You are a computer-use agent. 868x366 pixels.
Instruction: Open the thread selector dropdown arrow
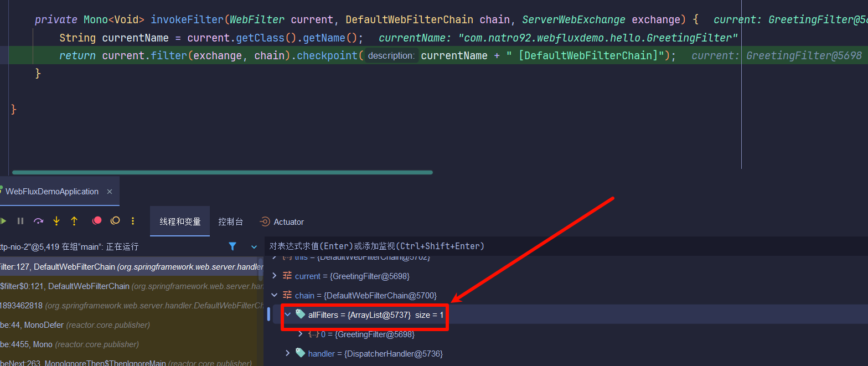254,247
